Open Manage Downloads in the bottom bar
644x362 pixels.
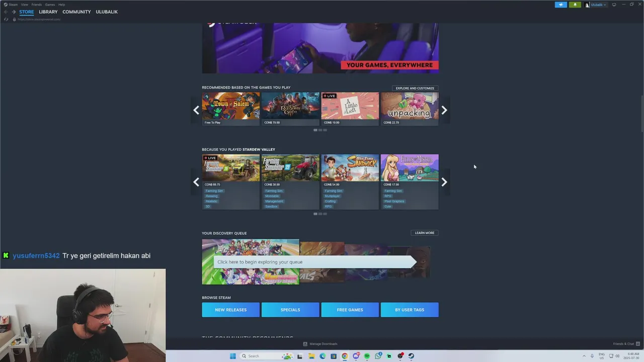pos(320,344)
